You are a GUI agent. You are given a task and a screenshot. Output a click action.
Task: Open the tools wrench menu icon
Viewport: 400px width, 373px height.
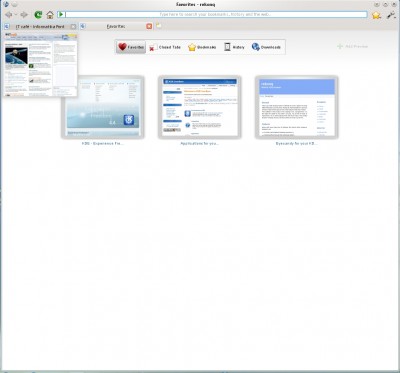[391, 15]
